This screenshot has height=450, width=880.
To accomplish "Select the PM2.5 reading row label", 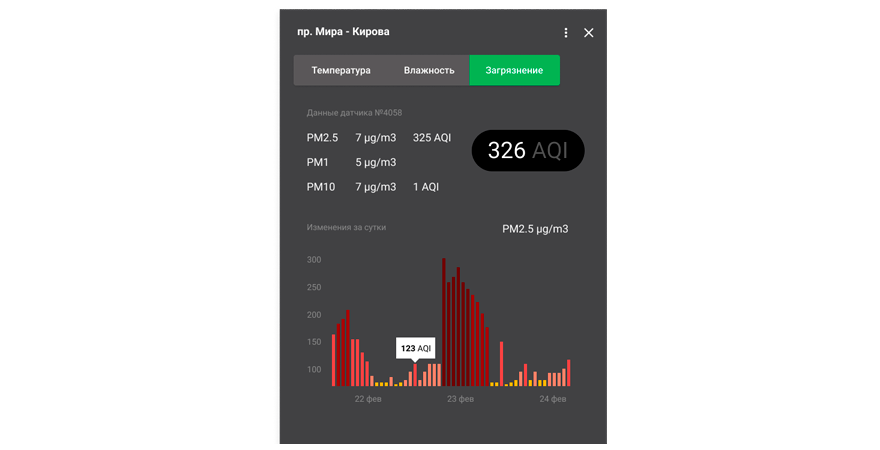I will [x=323, y=137].
